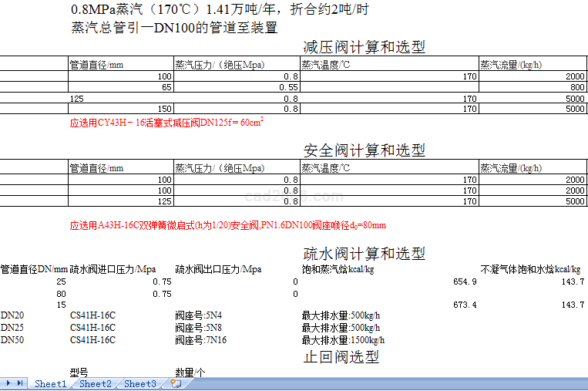
Task: Click the 疏水阀计算和选型 heading cell
Action: click(364, 254)
